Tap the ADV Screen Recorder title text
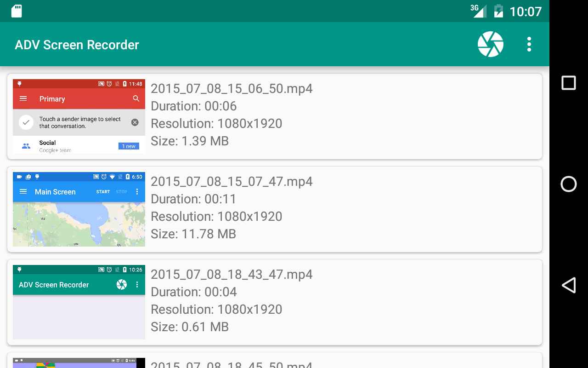Screen dimensions: 588x368 (76, 45)
